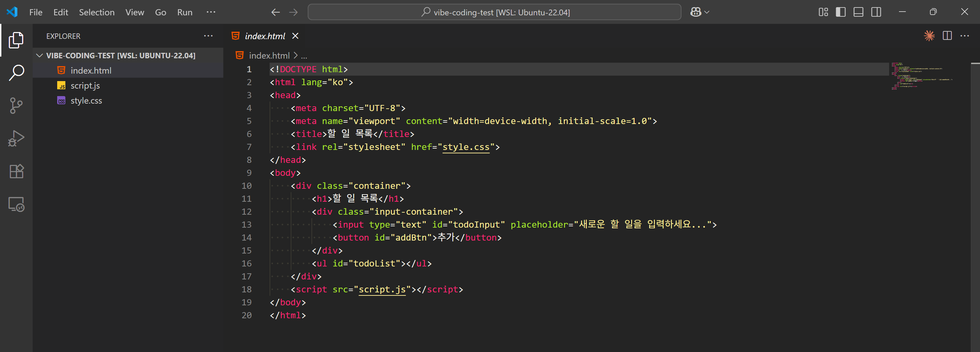This screenshot has height=352, width=980.
Task: Open the Selection menu
Action: (97, 12)
